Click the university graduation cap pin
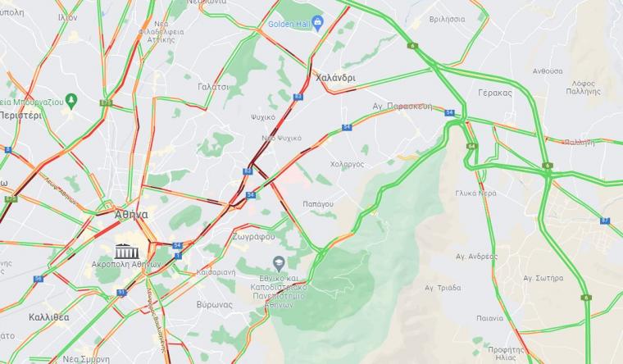The height and width of the screenshot is (364, 623). click(279, 263)
